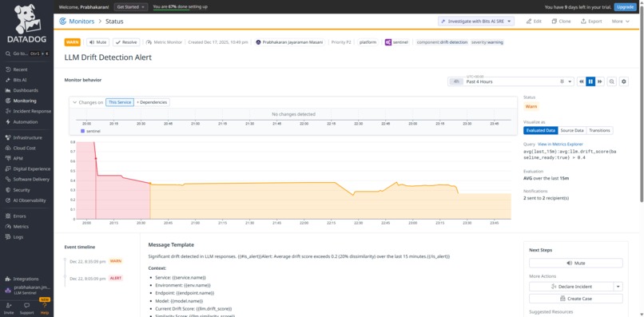
Task: Click the zoom out magnifier icon
Action: pyautogui.click(x=612, y=81)
